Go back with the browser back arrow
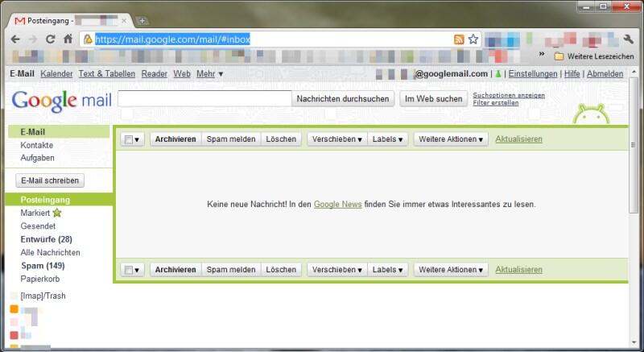 click(15, 39)
